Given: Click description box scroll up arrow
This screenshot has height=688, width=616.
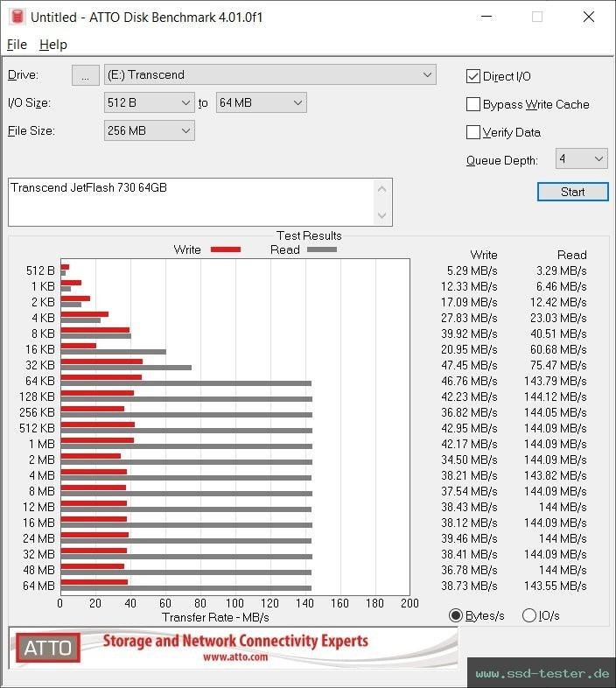Looking at the screenshot, I should tap(381, 190).
